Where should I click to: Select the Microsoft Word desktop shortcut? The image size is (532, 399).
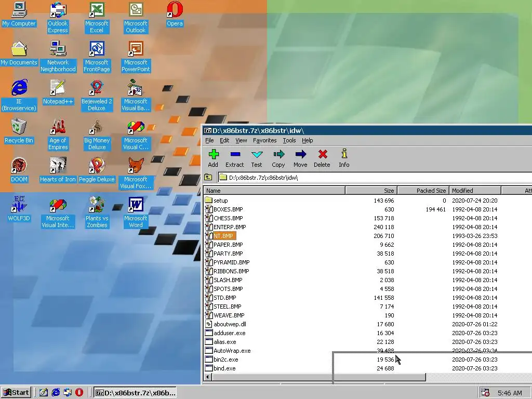(136, 212)
